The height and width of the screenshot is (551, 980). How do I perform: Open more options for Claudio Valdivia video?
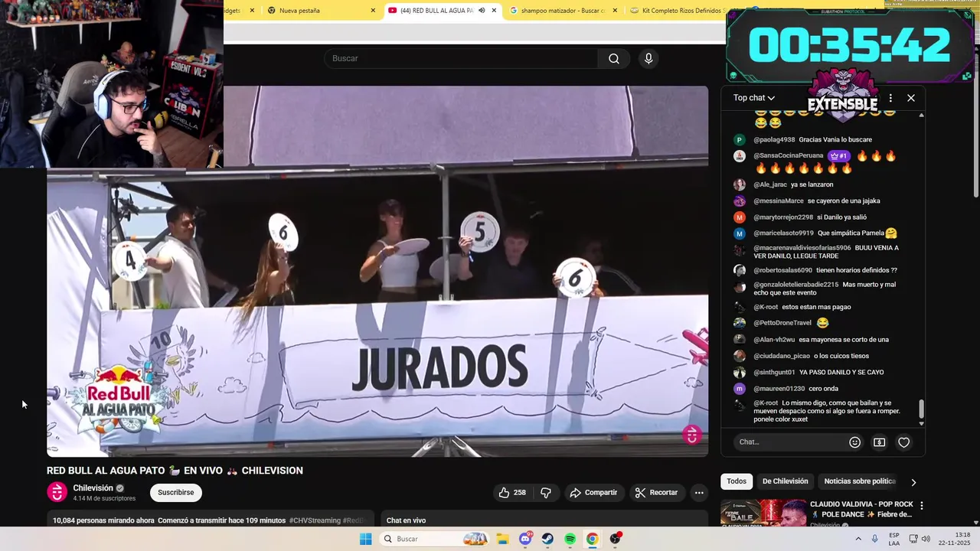click(922, 506)
